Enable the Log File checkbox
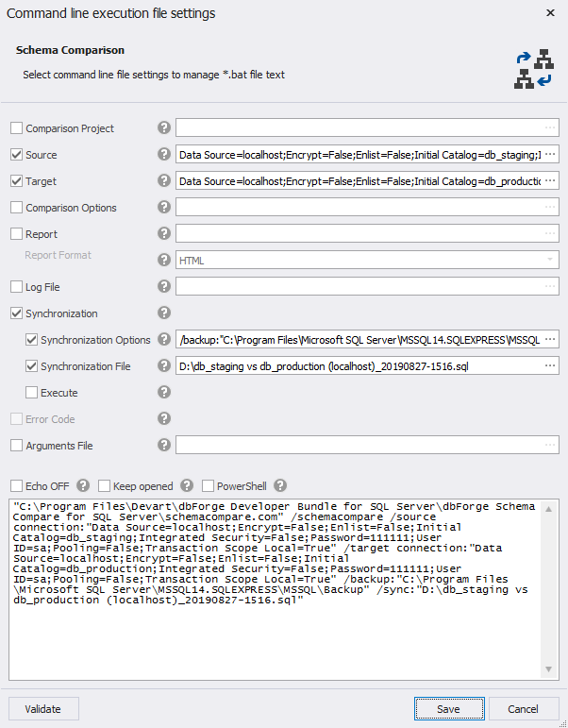 pyautogui.click(x=16, y=287)
